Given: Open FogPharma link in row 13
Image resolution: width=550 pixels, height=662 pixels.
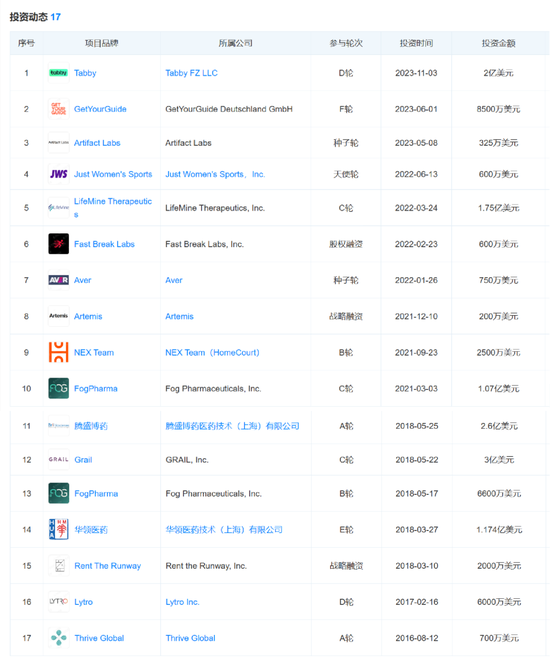Looking at the screenshot, I should (96, 494).
